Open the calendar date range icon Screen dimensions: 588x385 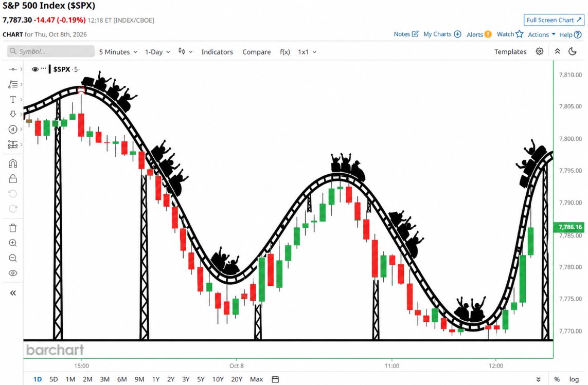pyautogui.click(x=275, y=379)
